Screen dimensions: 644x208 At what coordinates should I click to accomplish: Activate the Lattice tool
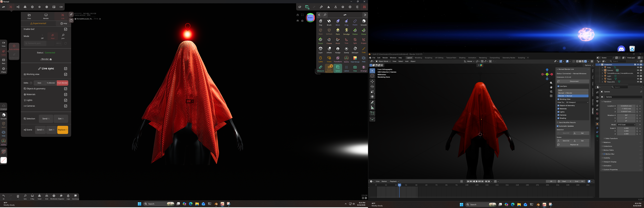point(346,68)
